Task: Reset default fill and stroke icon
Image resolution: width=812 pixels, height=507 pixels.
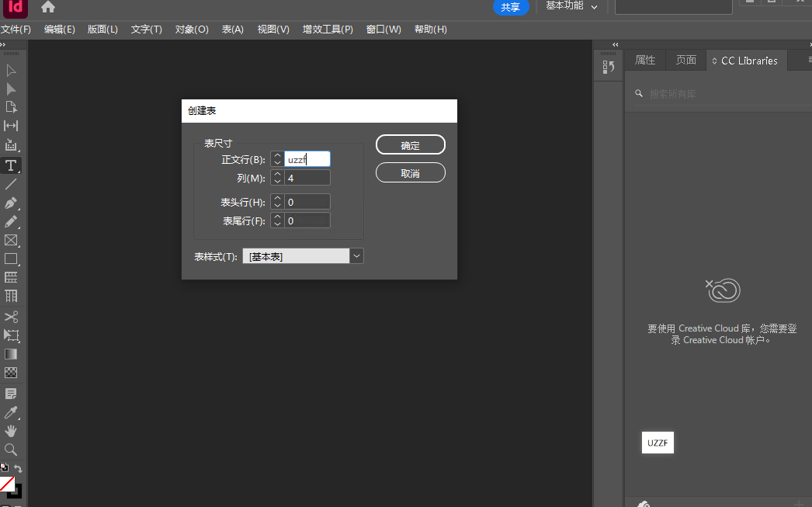Action: tap(4, 467)
